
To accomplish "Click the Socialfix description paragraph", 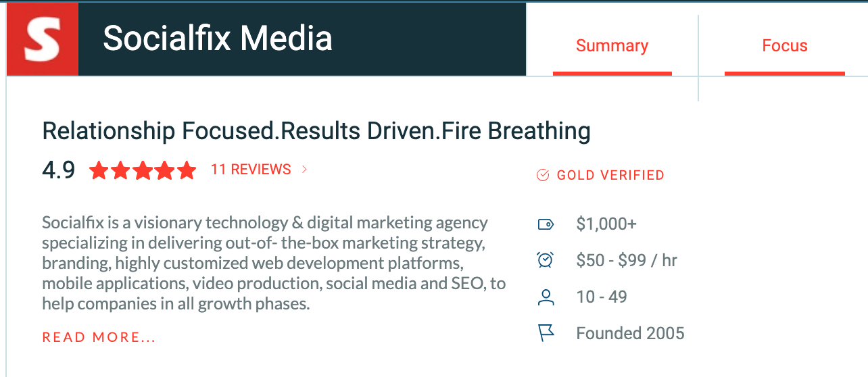I will [x=274, y=263].
